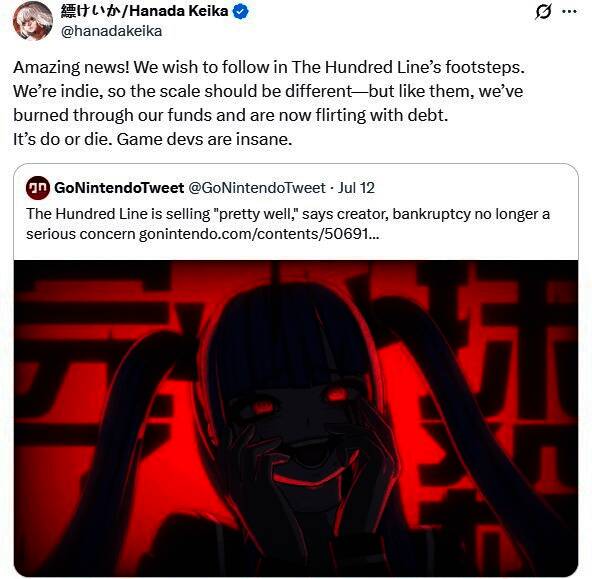Screen dimensions: 592x579
Task: Open the Grok slashed-circle icon
Action: click(x=543, y=12)
